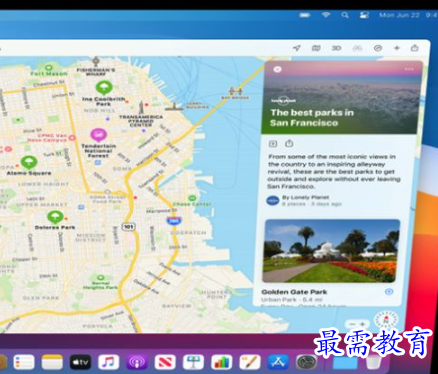This screenshot has height=374, width=438.
Task: Toggle the 3D view button
Action: point(336,48)
